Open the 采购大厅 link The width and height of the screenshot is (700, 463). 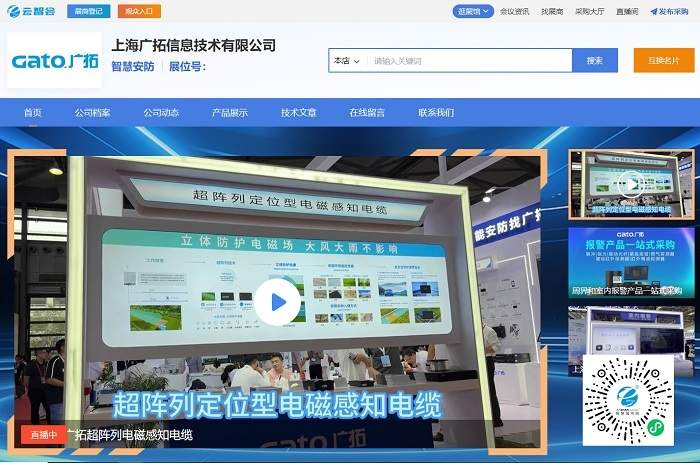tap(589, 11)
